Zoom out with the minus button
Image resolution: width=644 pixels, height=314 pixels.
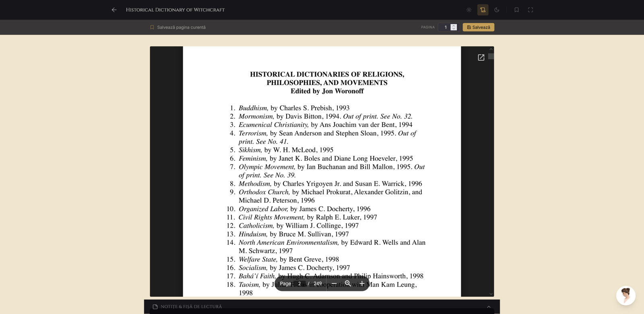click(x=334, y=284)
